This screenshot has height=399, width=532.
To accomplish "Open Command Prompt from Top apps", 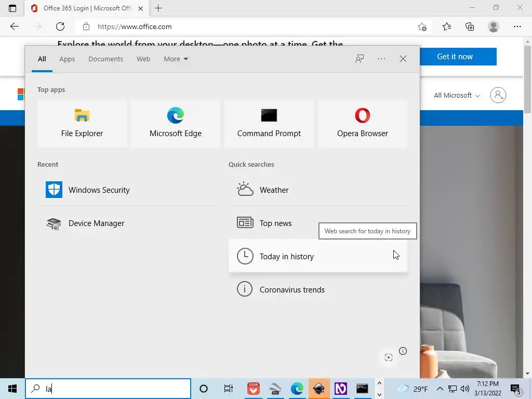I will 269,124.
